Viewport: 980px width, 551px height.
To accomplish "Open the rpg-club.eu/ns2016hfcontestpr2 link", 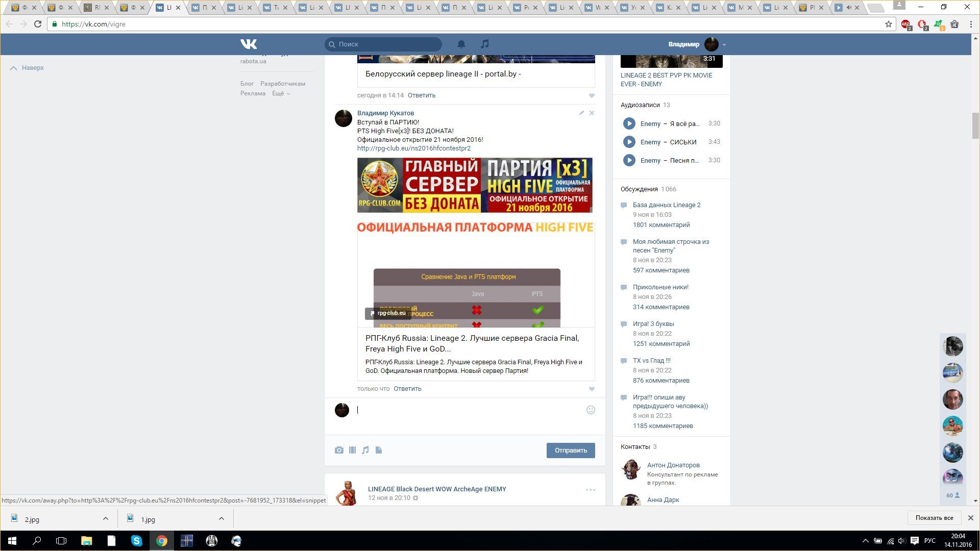I will click(414, 148).
